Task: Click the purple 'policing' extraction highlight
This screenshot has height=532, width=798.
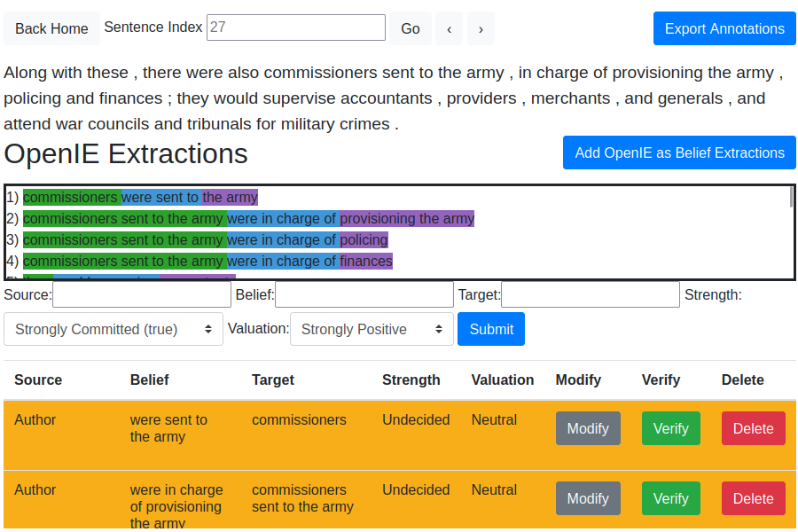Action: [364, 239]
